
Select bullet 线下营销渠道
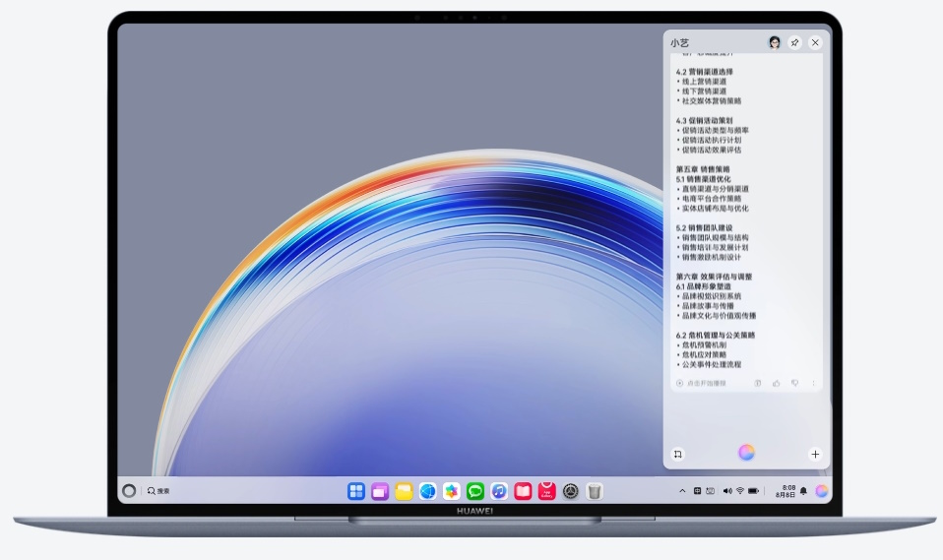(x=704, y=91)
